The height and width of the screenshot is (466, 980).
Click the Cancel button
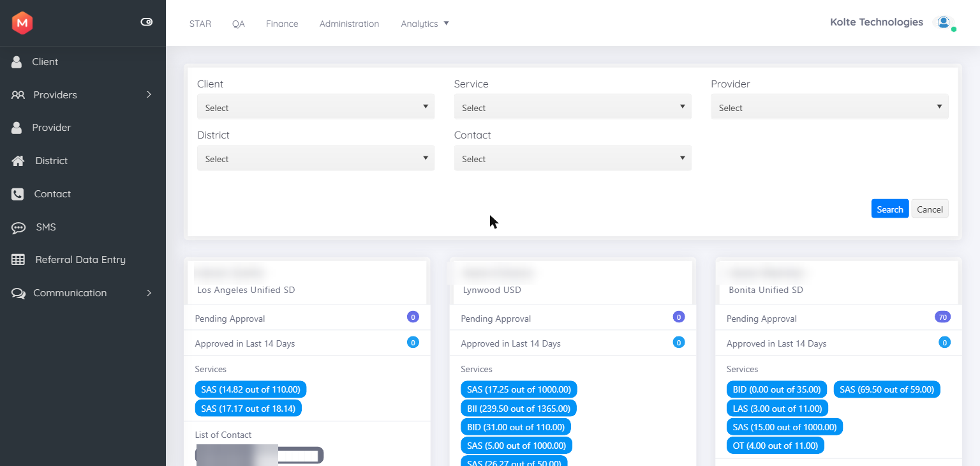point(930,209)
